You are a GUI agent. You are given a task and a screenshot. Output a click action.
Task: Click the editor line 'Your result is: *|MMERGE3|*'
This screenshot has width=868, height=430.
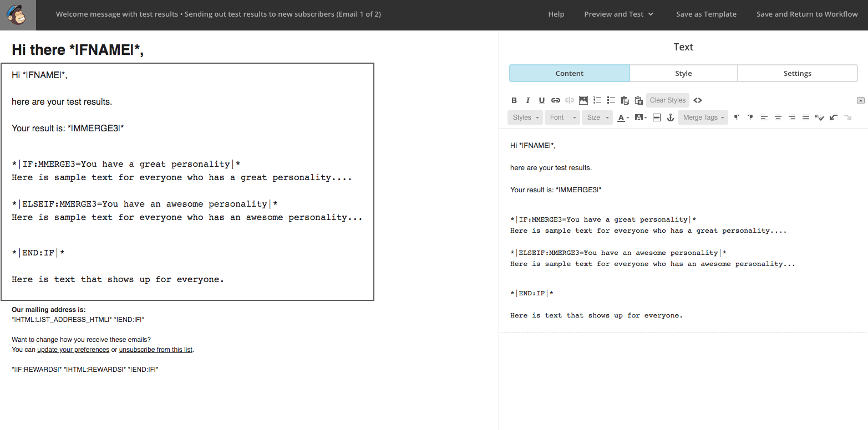coord(556,190)
